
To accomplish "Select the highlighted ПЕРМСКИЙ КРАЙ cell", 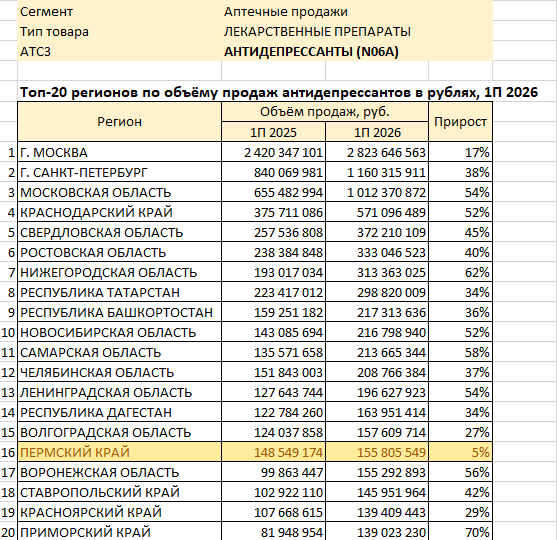I will click(119, 452).
